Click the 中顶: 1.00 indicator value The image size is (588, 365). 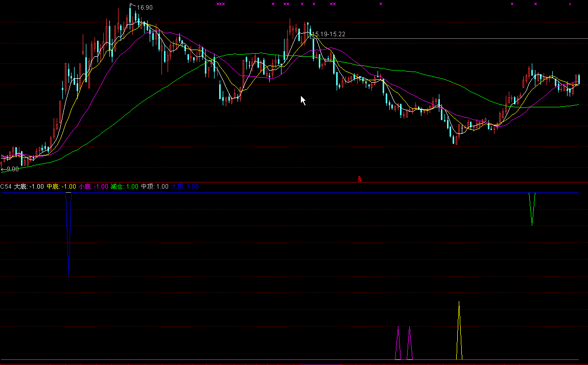(155, 187)
